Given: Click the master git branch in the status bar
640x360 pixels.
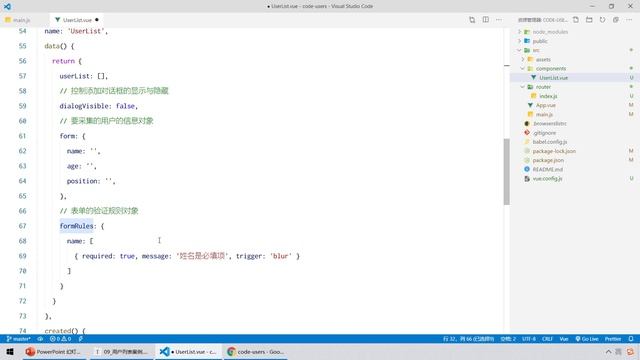Looking at the screenshot, I should click(x=18, y=339).
